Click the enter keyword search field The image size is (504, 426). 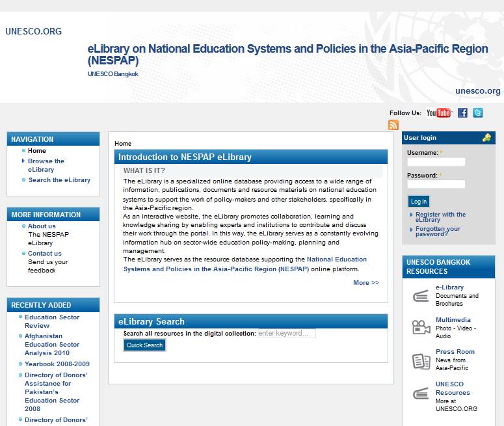[287, 334]
